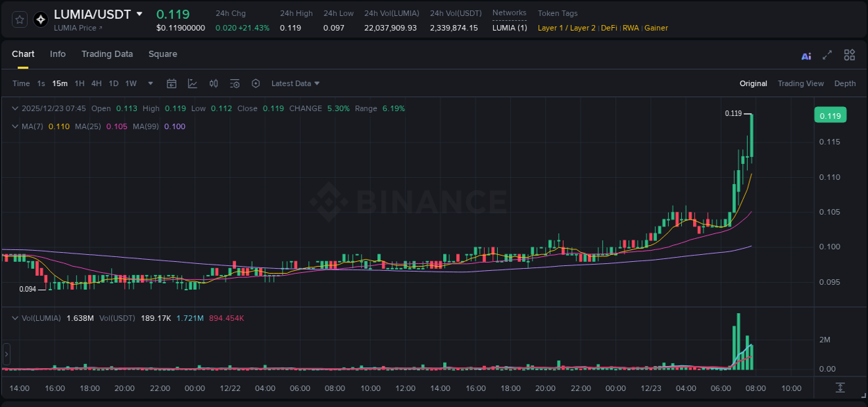
Task: Open the indicator list settings icon
Action: [235, 83]
